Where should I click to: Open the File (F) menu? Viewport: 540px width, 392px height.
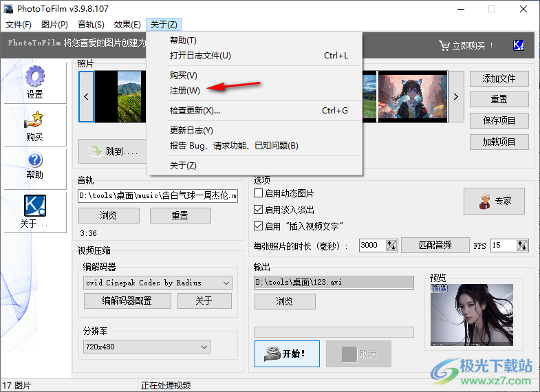tap(19, 25)
